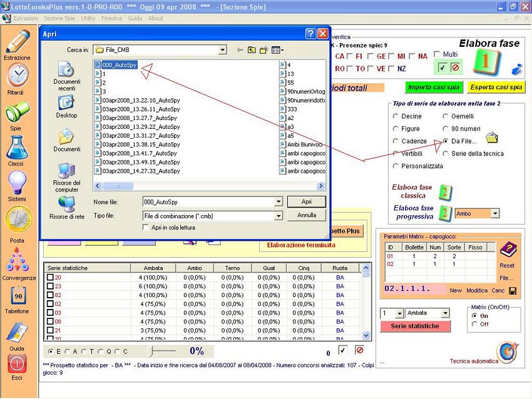
Task: Click the Elabora fase 1 green icon
Action: pos(484,63)
